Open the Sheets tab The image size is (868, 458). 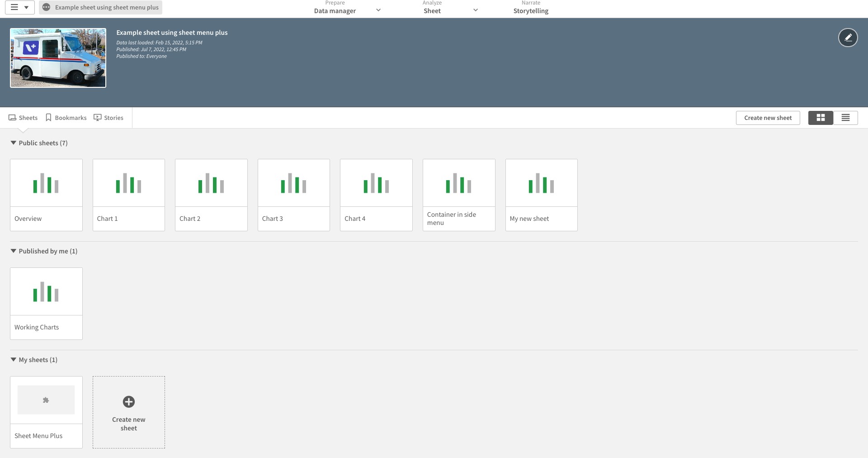point(23,118)
